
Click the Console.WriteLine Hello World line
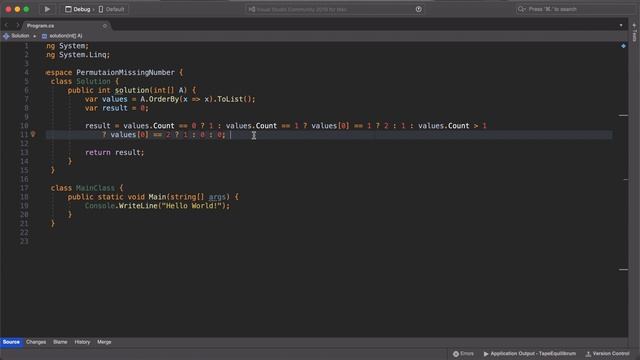coord(158,206)
